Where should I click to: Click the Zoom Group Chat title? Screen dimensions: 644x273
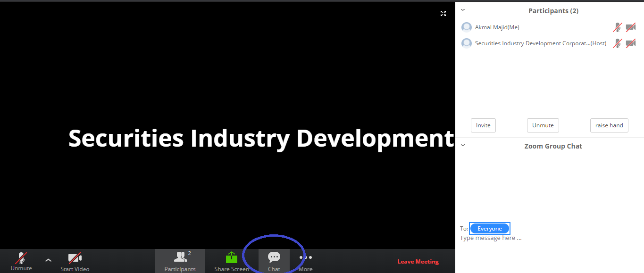tap(553, 146)
